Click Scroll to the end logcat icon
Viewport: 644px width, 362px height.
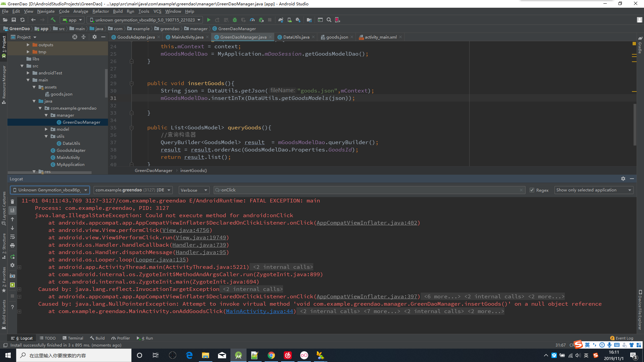[x=12, y=210]
